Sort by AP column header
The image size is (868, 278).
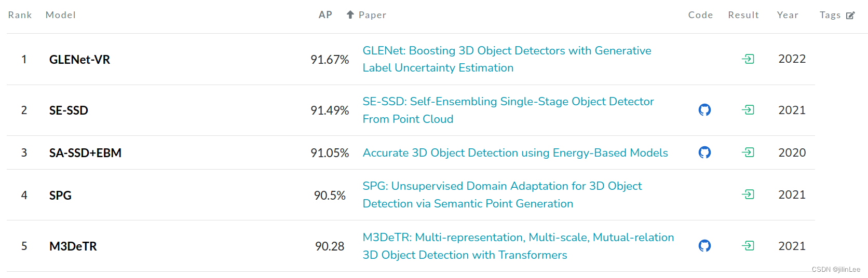coord(325,15)
